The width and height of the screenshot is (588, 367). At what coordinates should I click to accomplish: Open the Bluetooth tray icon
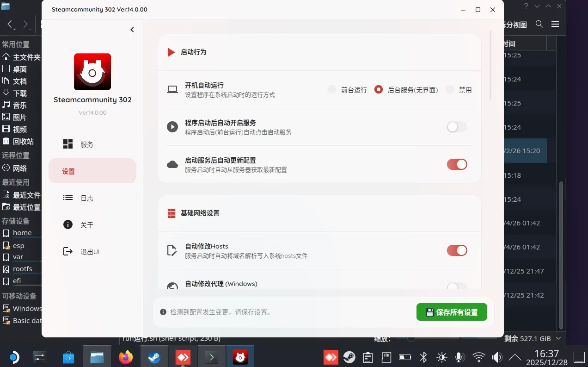423,357
